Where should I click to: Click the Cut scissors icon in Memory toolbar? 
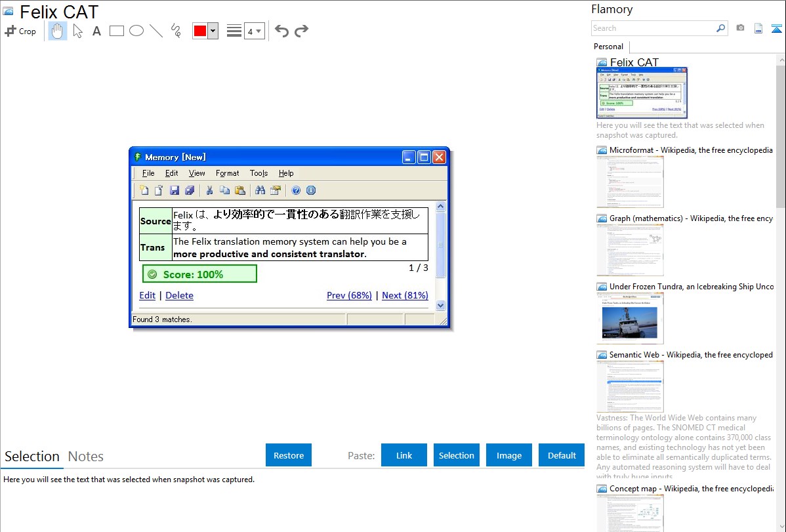pos(209,190)
